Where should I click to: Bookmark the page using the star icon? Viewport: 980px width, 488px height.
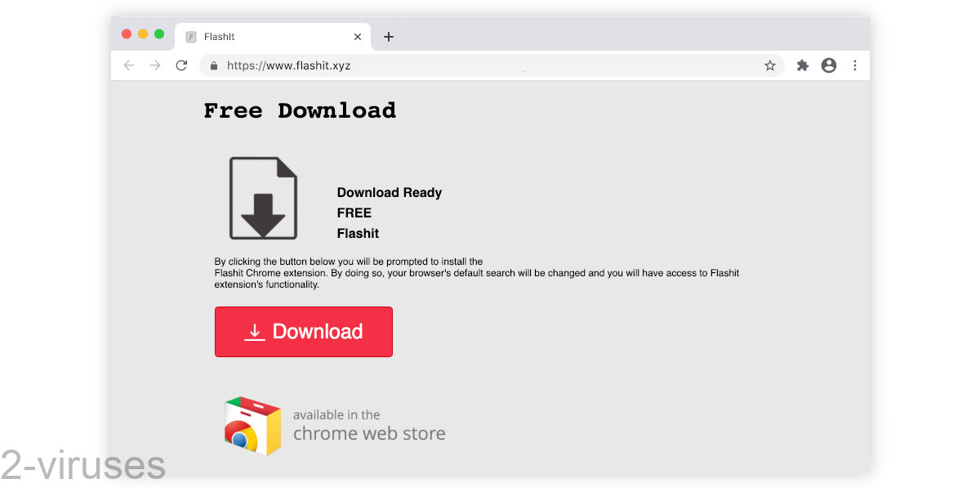[770, 65]
